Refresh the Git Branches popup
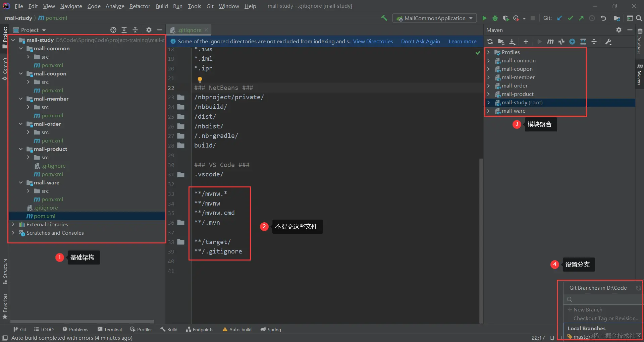644x342 pixels. pos(638,288)
